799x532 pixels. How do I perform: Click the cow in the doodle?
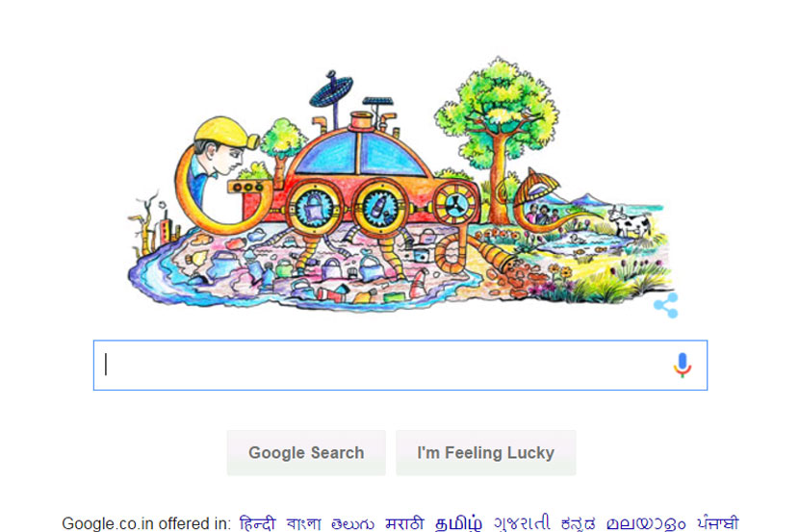point(631,221)
